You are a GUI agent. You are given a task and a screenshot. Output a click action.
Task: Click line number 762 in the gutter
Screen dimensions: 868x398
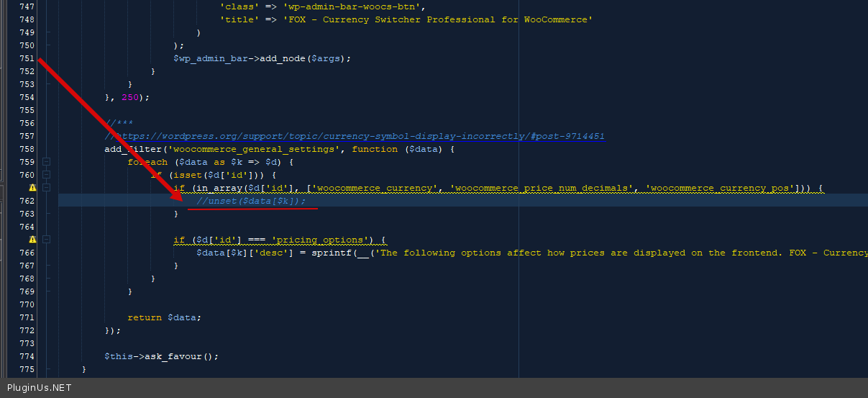tap(27, 201)
